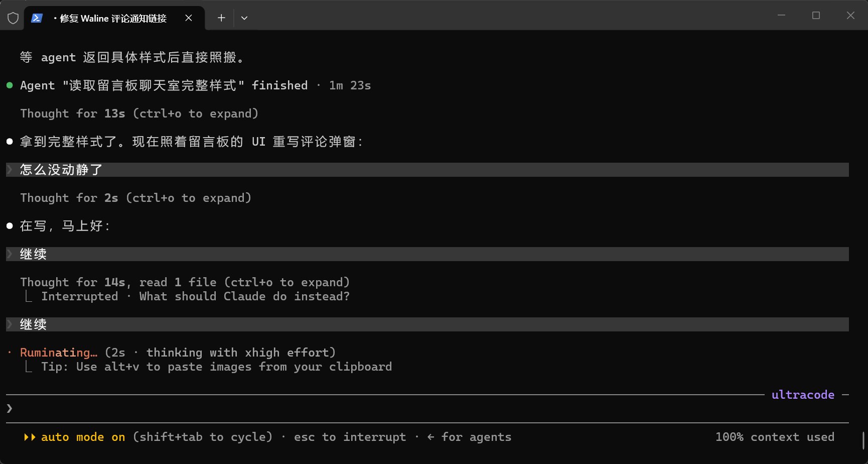This screenshot has width=868, height=464.
Task: Click the green Agent finished status dot
Action: [10, 85]
